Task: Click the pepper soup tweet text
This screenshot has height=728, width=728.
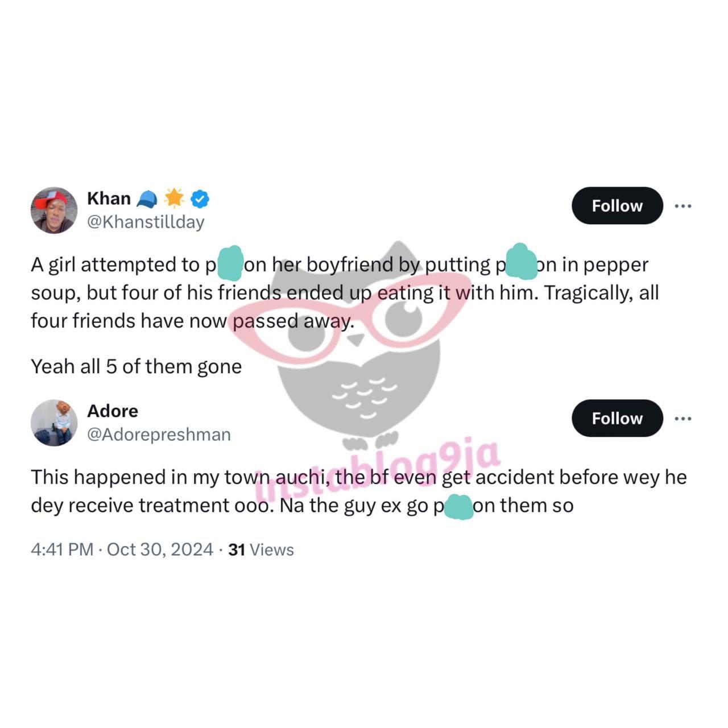Action: (345, 292)
